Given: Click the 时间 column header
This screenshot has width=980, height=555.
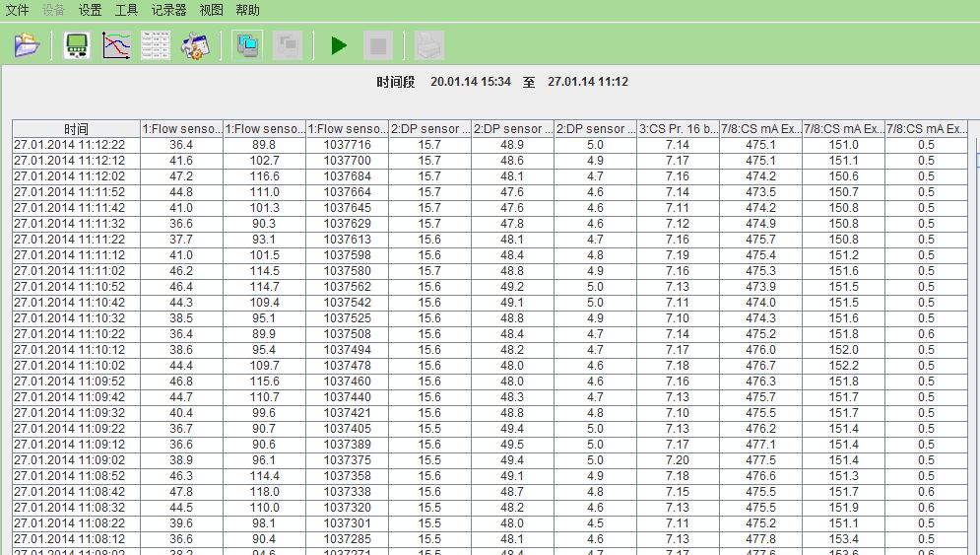Looking at the screenshot, I should coord(76,129).
